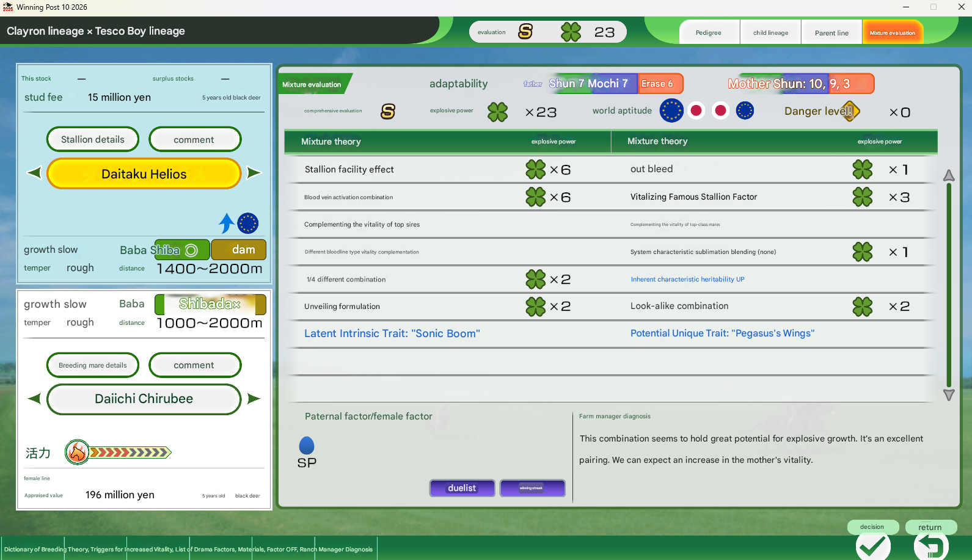Click the '196 million yen' appraised value
The height and width of the screenshot is (560, 972).
click(120, 495)
